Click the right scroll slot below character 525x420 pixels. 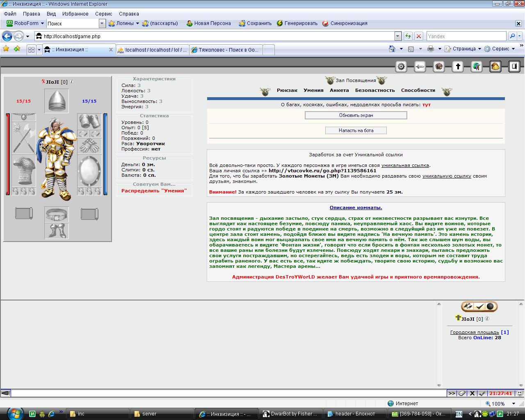pyautogui.click(x=89, y=214)
